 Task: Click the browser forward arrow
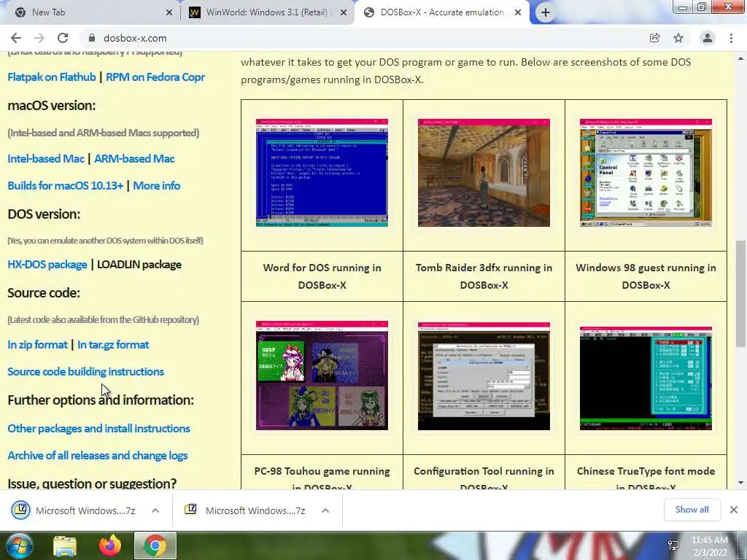[39, 38]
